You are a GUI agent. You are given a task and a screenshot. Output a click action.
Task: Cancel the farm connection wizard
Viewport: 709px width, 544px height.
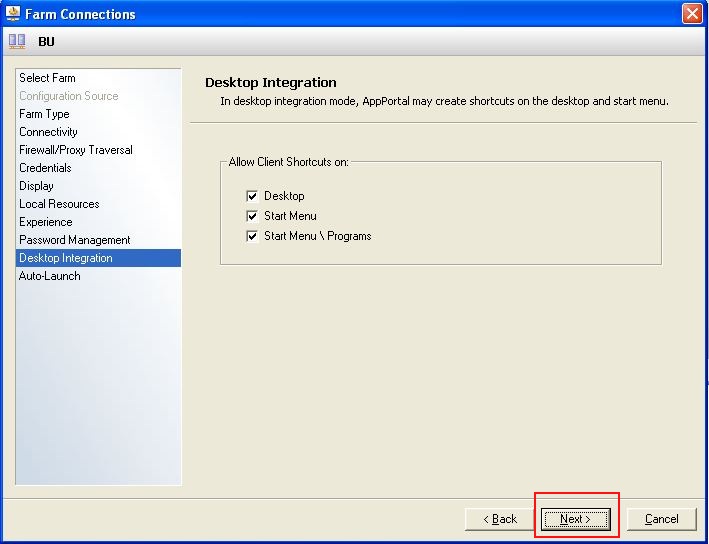[662, 519]
